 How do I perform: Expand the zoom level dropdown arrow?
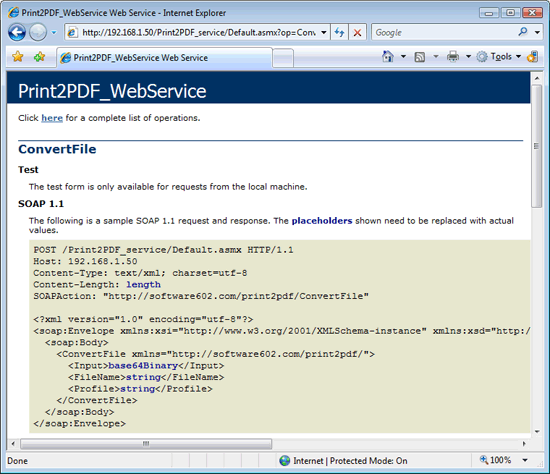point(525,460)
